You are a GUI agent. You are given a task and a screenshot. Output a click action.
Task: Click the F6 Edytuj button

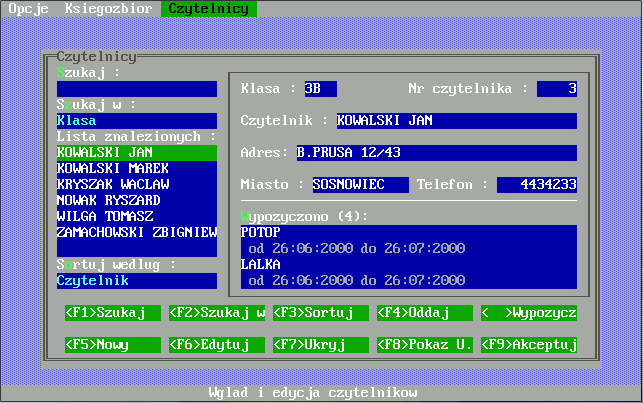[x=216, y=345]
